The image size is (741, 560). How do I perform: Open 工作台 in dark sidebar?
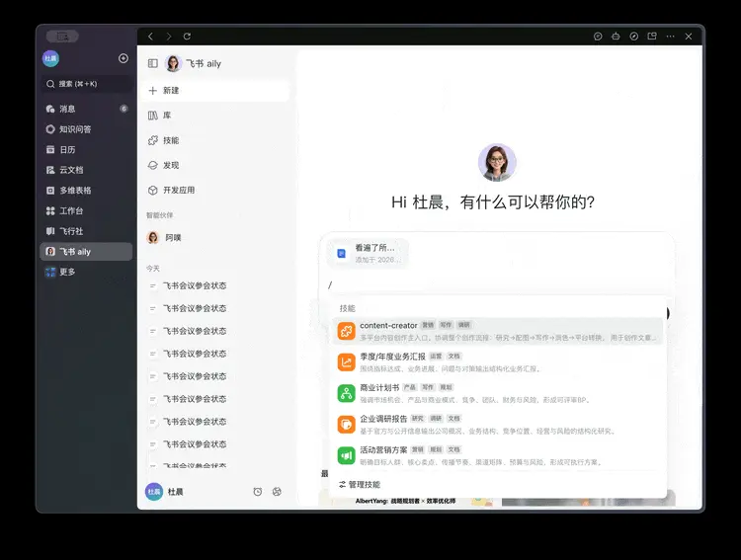86,210
